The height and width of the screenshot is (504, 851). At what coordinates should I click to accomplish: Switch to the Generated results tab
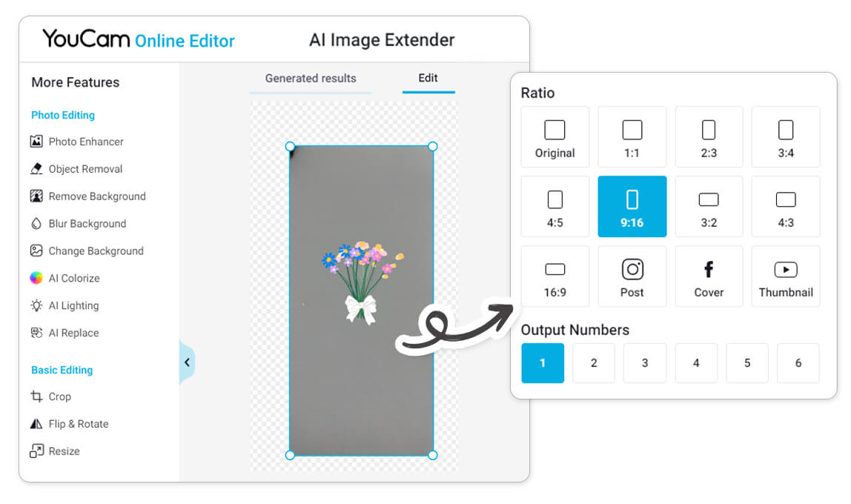coord(310,78)
